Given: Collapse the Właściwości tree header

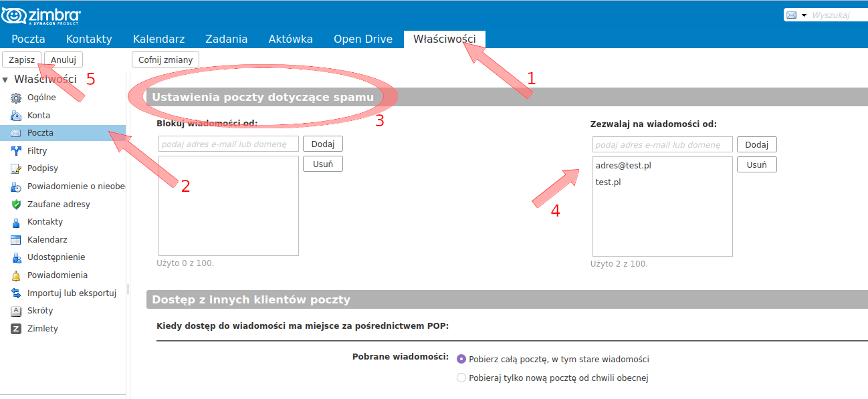Looking at the screenshot, I should pyautogui.click(x=5, y=80).
